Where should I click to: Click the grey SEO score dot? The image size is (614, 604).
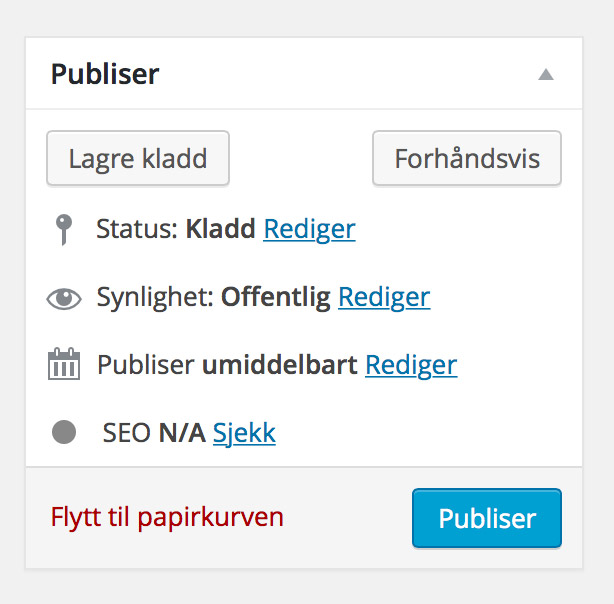coord(64,432)
